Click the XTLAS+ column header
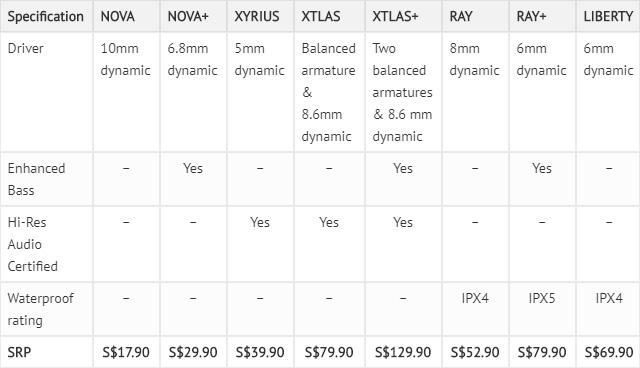This screenshot has width=640, height=368. click(x=395, y=16)
